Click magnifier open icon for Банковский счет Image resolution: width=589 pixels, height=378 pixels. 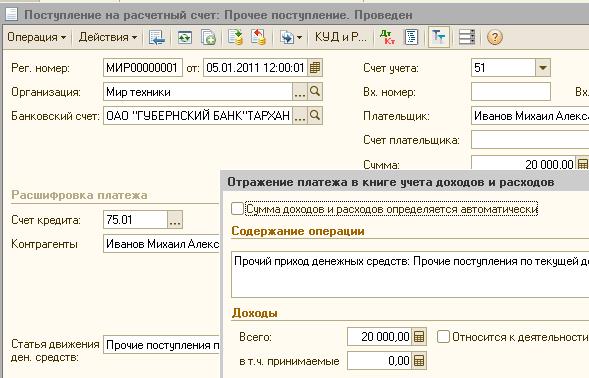(315, 116)
